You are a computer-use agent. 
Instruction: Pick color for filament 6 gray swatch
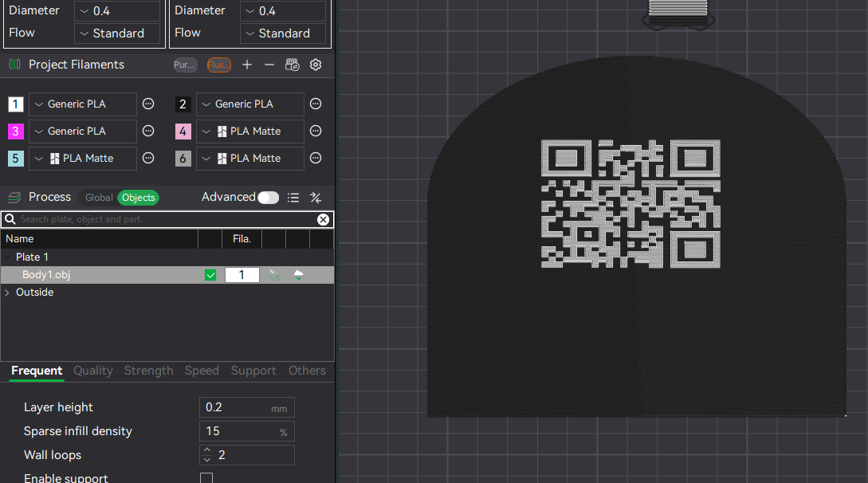point(183,159)
